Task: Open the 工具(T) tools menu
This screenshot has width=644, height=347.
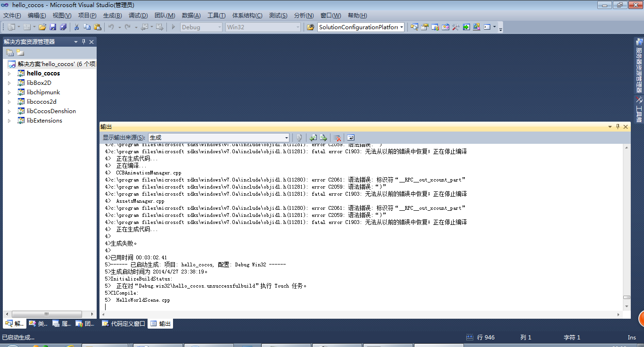Action: 216,16
